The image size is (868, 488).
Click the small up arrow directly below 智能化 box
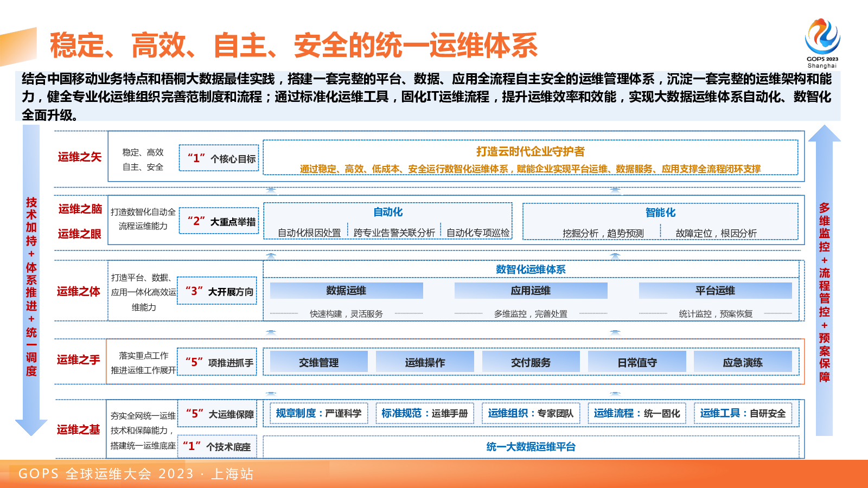pos(615,255)
